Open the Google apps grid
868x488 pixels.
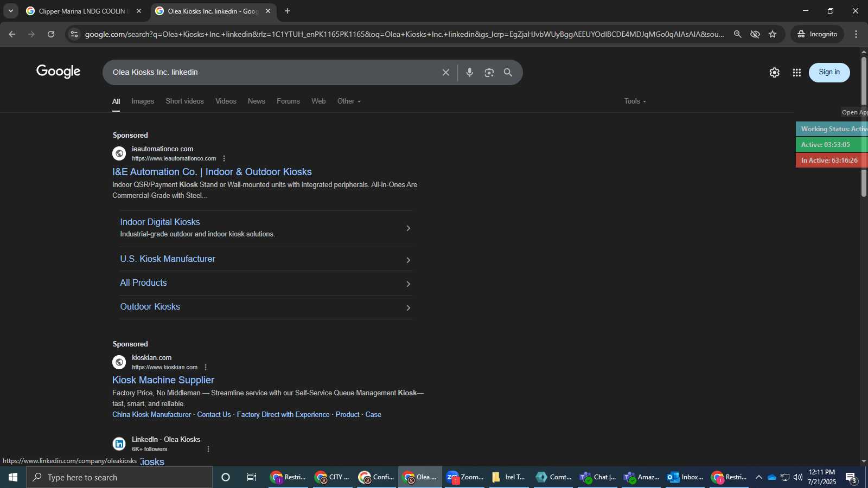(796, 72)
